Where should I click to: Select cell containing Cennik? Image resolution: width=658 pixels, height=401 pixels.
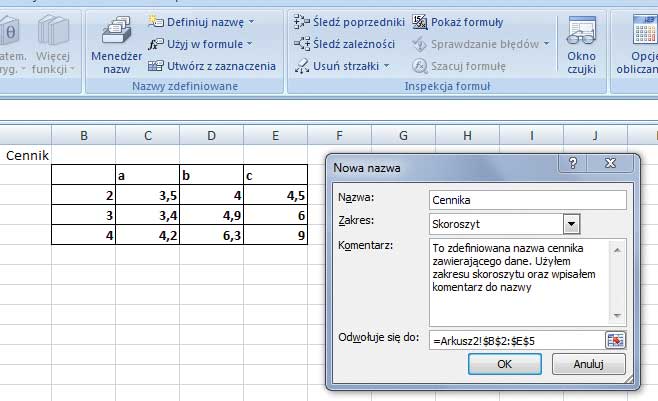click(27, 155)
